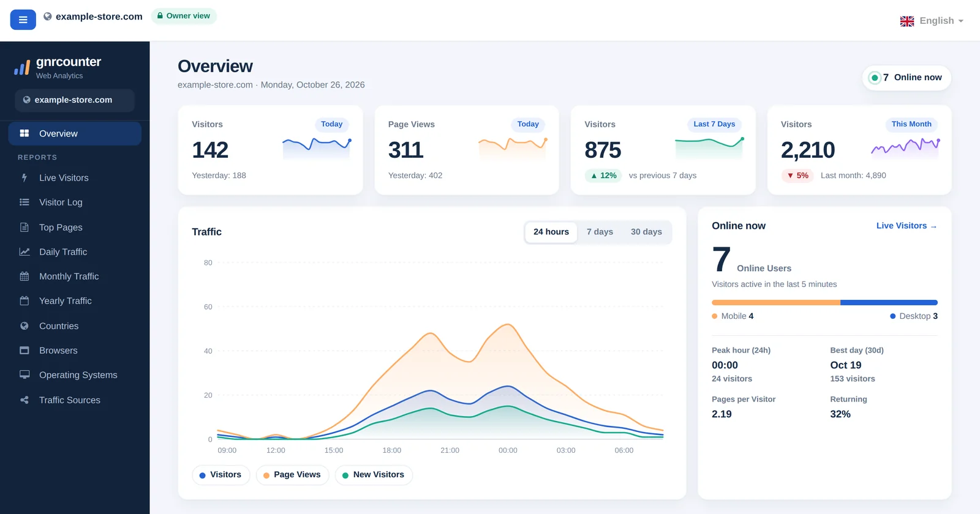Viewport: 980px width, 514px height.
Task: Open the example-store.com site selector in sidebar
Action: coord(75,100)
